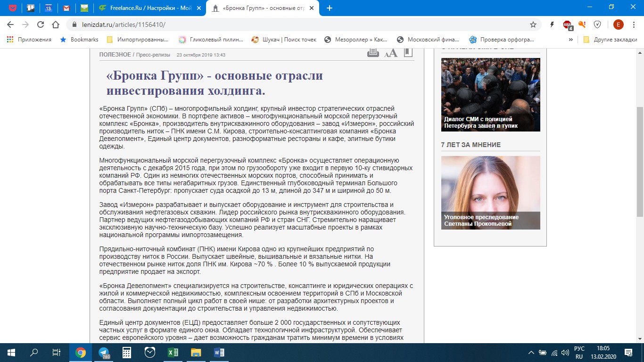
Task: Open the shield extension icon
Action: (597, 25)
